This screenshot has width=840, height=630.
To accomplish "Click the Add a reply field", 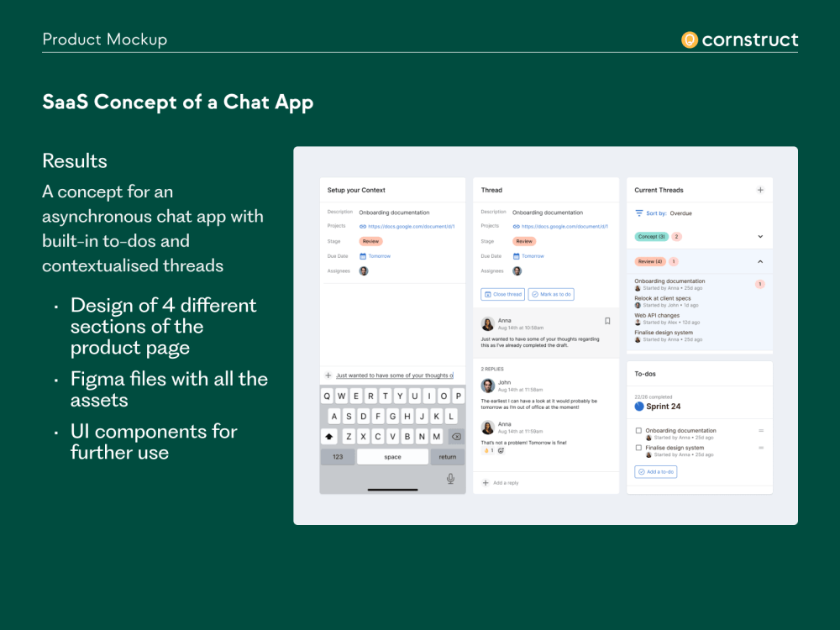I will point(506,483).
